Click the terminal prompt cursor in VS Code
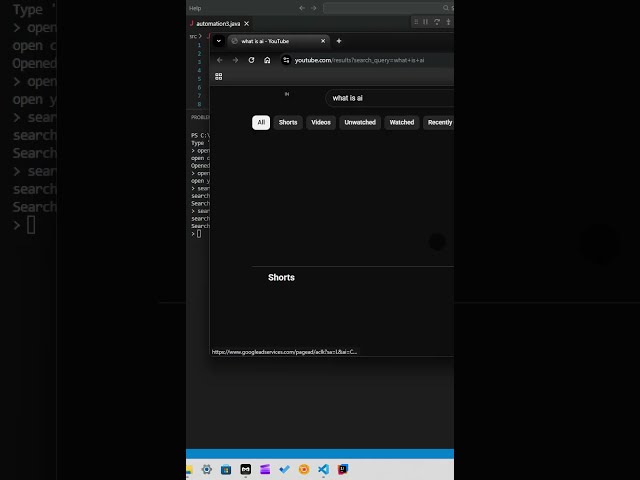This screenshot has height=480, width=640. [199, 234]
